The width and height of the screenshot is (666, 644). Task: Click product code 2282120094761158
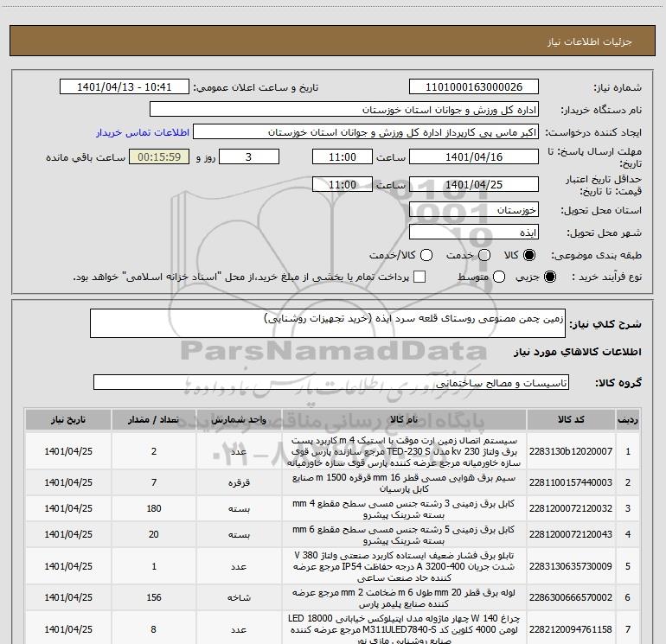tap(571, 629)
